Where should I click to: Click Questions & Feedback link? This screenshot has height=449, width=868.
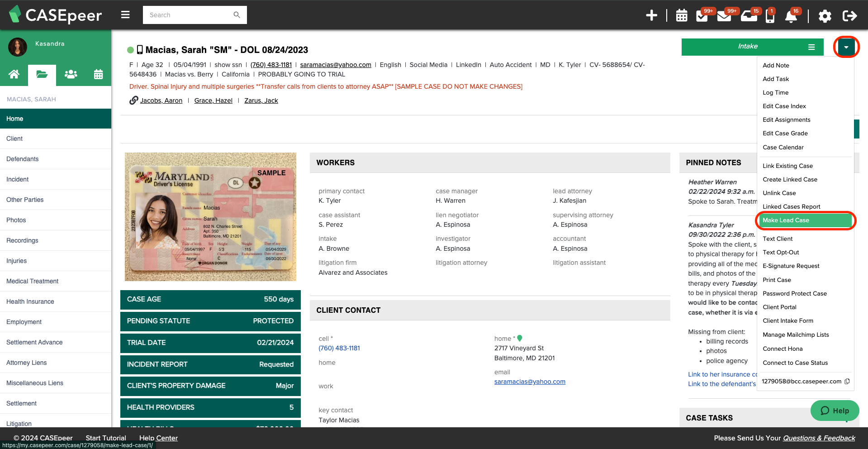coord(819,438)
